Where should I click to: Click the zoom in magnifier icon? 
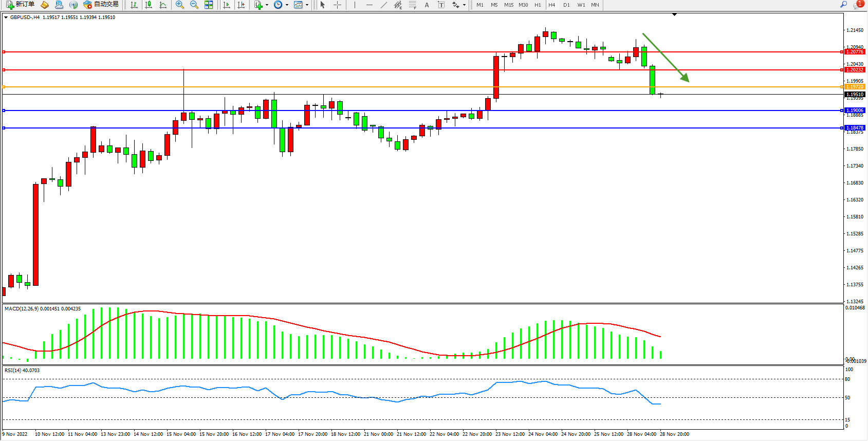(x=179, y=5)
